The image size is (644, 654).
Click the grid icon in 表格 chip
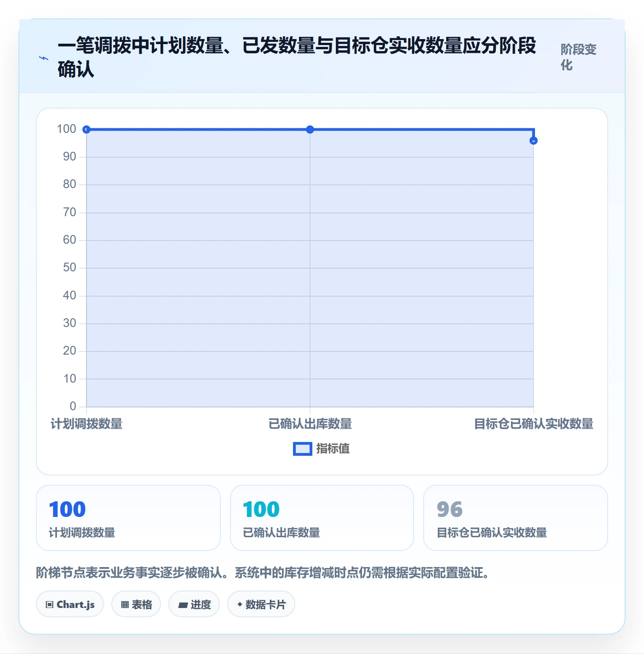coord(125,605)
